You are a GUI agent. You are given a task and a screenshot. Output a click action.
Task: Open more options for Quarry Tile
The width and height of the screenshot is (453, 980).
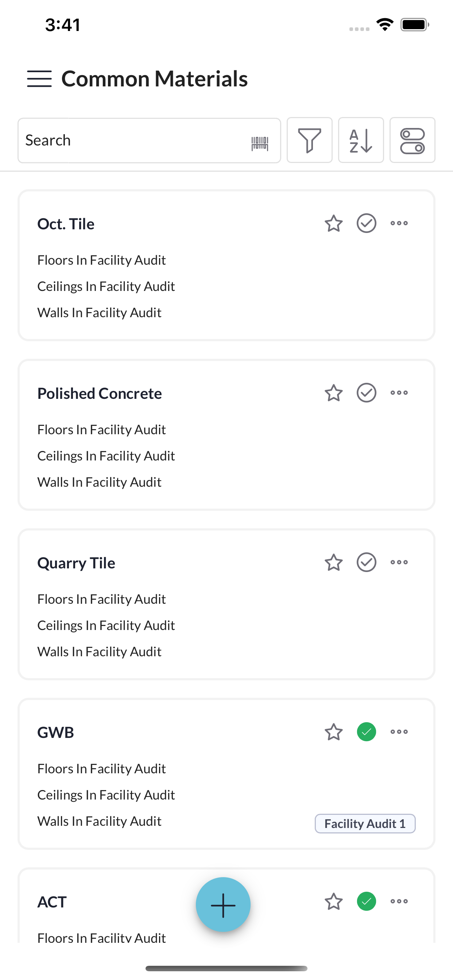pyautogui.click(x=399, y=562)
